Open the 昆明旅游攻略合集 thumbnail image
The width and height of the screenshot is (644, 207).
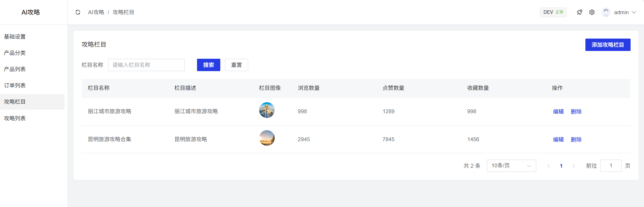point(267,138)
